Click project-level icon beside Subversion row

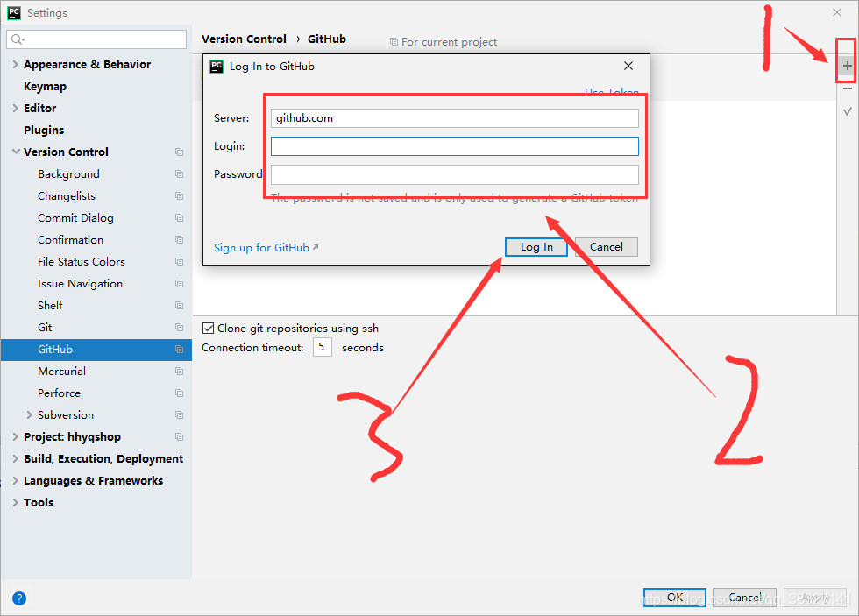[179, 415]
